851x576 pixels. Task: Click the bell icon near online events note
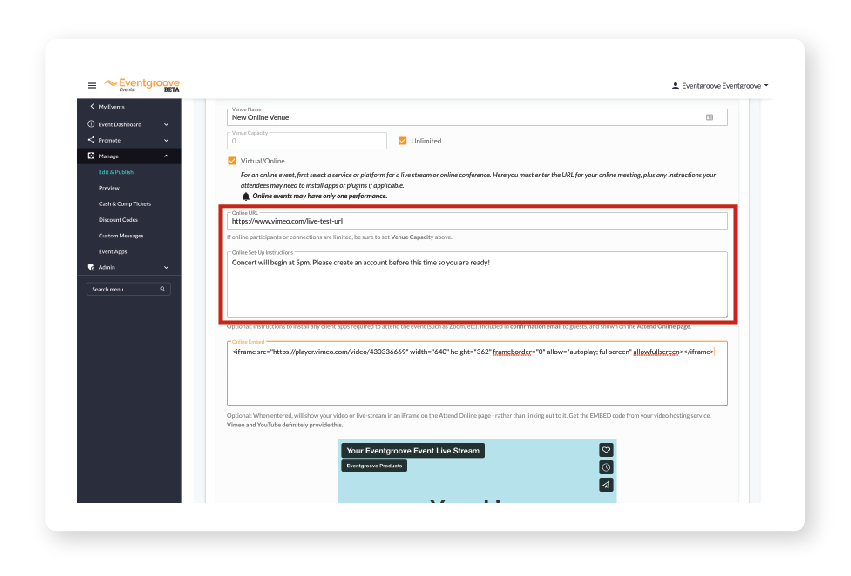point(246,196)
